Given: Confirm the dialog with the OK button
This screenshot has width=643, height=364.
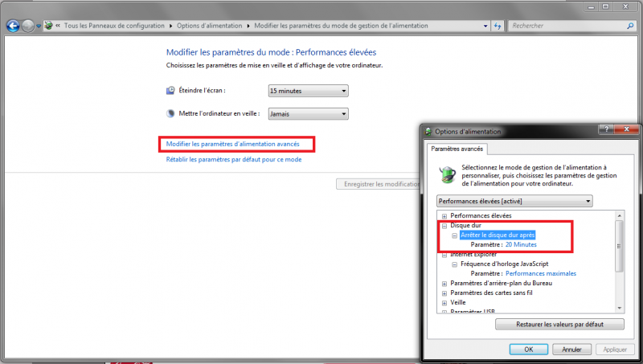Looking at the screenshot, I should 529,350.
